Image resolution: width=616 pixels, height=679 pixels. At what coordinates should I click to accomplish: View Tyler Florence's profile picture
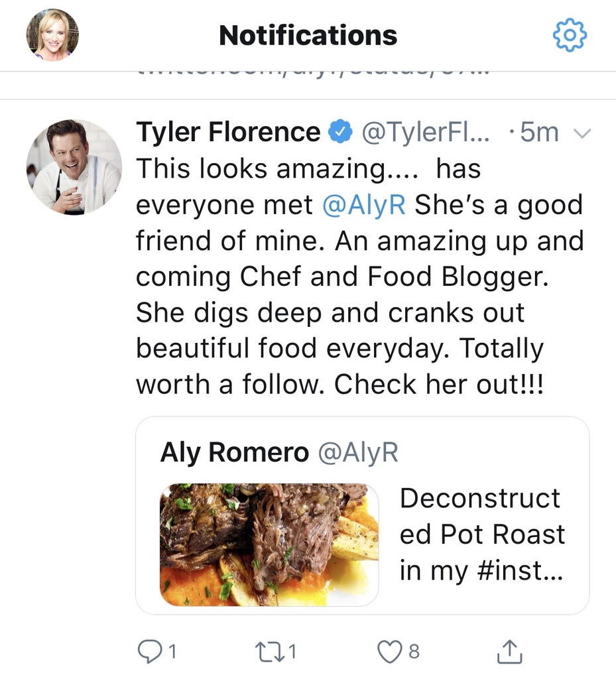(x=74, y=167)
